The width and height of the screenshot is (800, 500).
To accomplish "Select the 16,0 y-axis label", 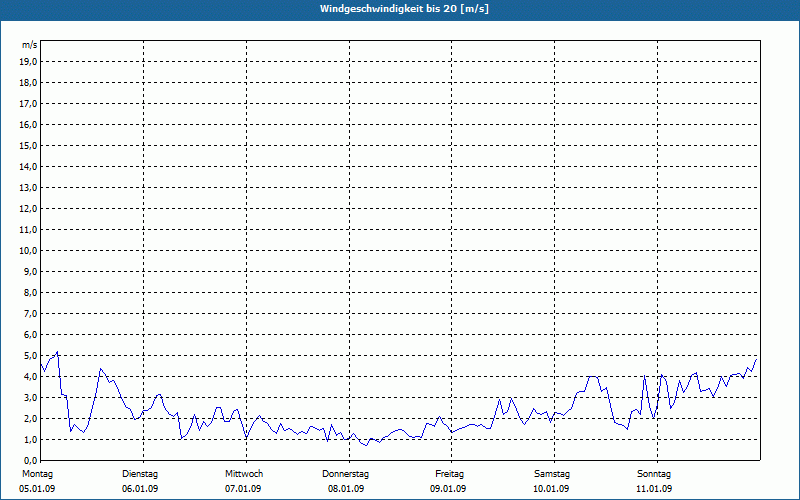I will pyautogui.click(x=28, y=124).
